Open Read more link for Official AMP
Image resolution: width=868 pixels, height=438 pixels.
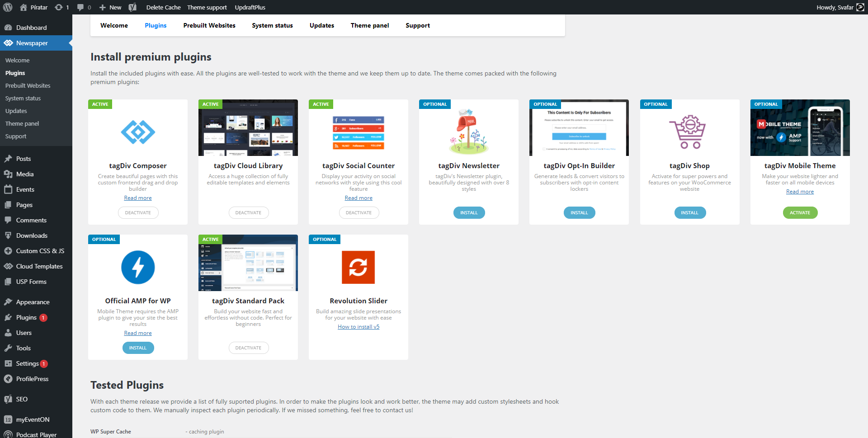pyautogui.click(x=138, y=333)
